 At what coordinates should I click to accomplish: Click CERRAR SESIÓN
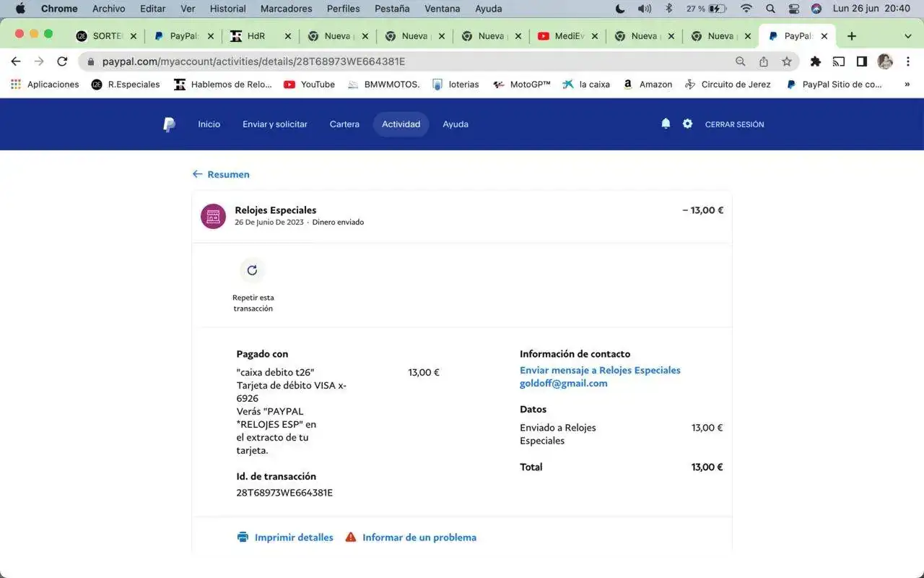(x=734, y=124)
